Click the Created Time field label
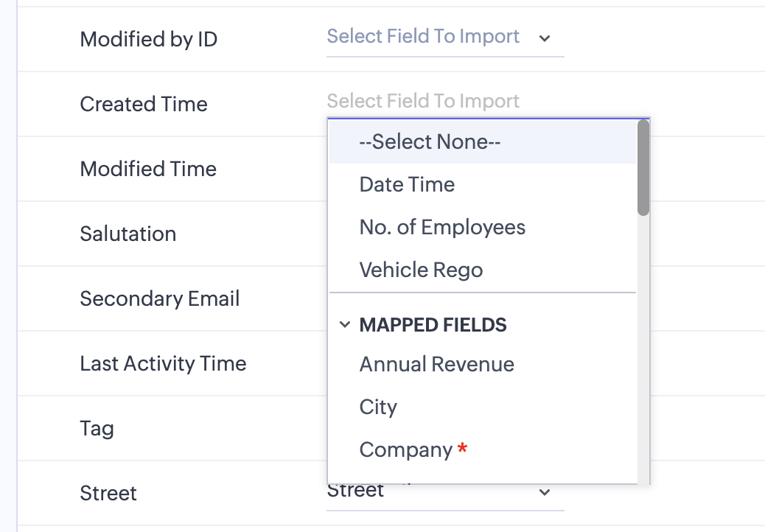The height and width of the screenshot is (532, 765). pos(144,104)
